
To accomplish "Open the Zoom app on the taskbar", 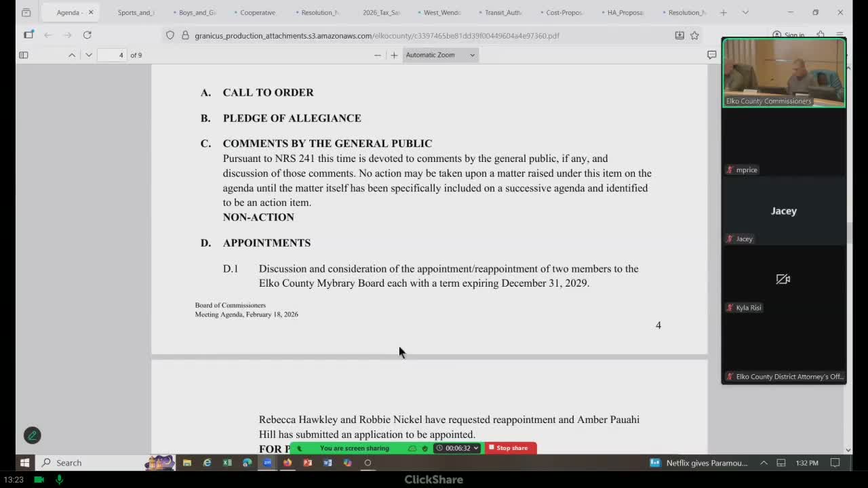I will tap(268, 463).
